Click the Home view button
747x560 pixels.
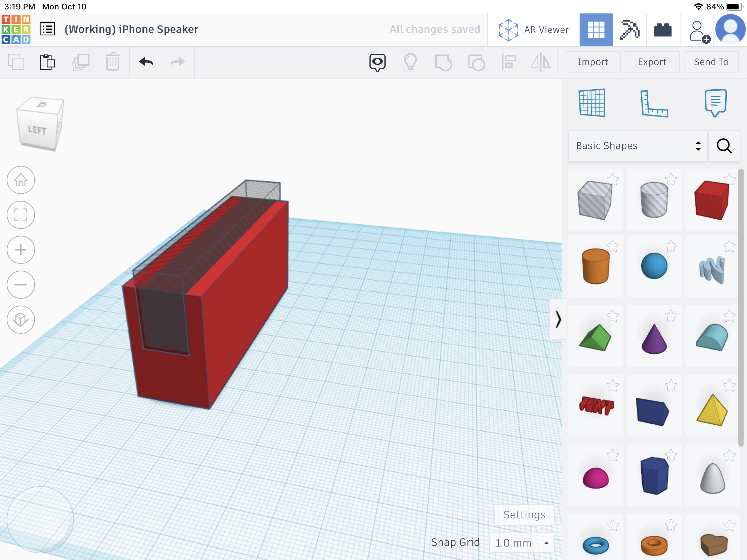(21, 180)
